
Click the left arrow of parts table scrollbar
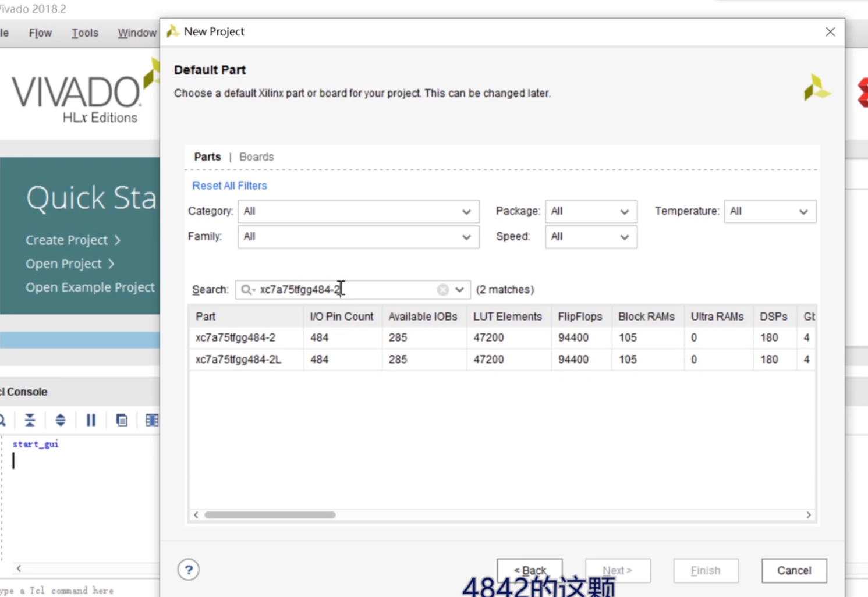point(196,515)
